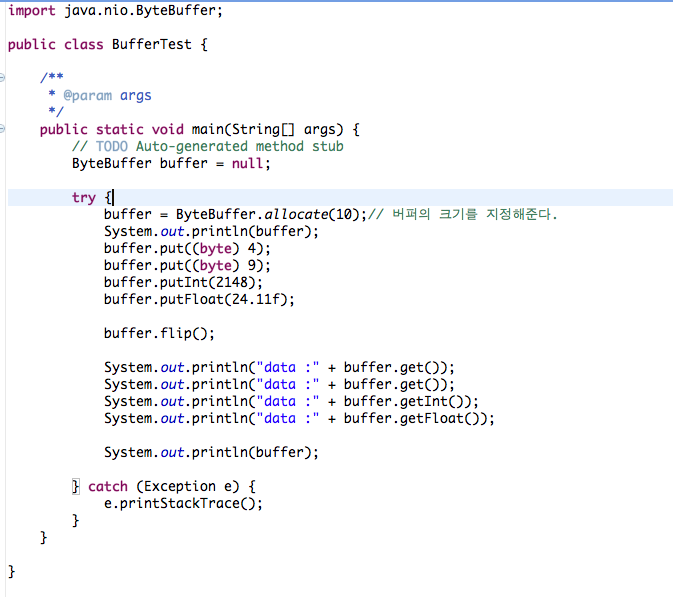
Task: Click the first System.out.println(buffer) line
Action: click(211, 231)
